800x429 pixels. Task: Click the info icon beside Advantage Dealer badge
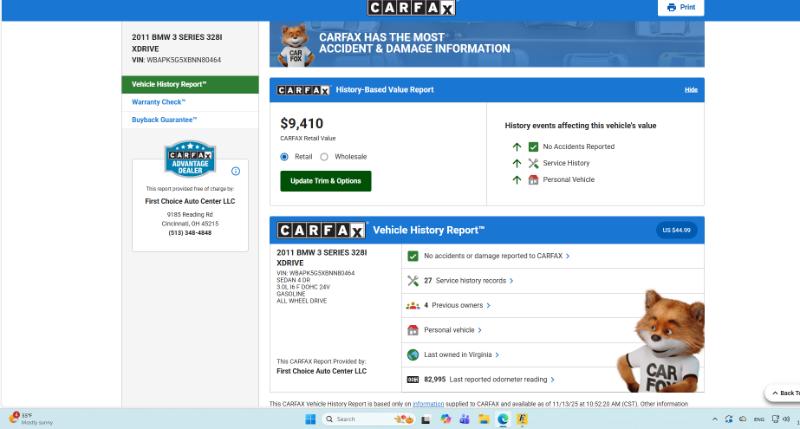[236, 171]
